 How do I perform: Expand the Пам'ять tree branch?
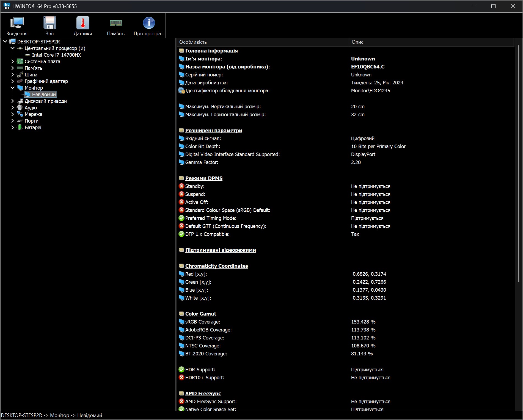point(13,68)
